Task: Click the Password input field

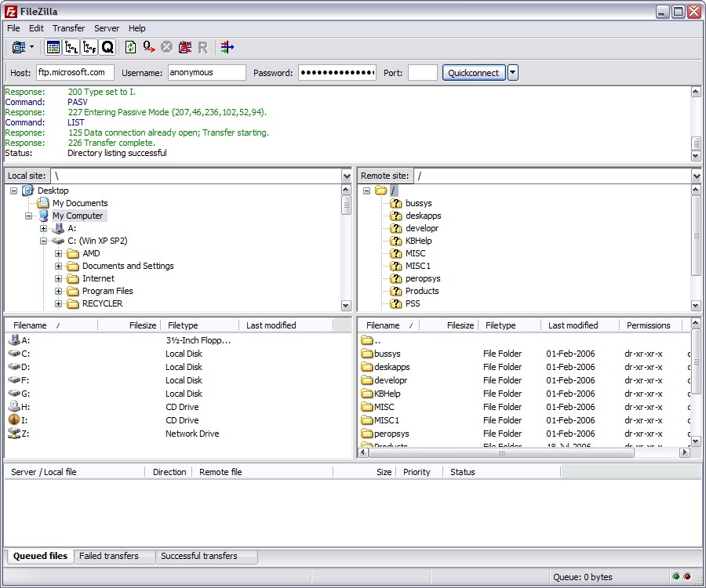Action: tap(337, 72)
